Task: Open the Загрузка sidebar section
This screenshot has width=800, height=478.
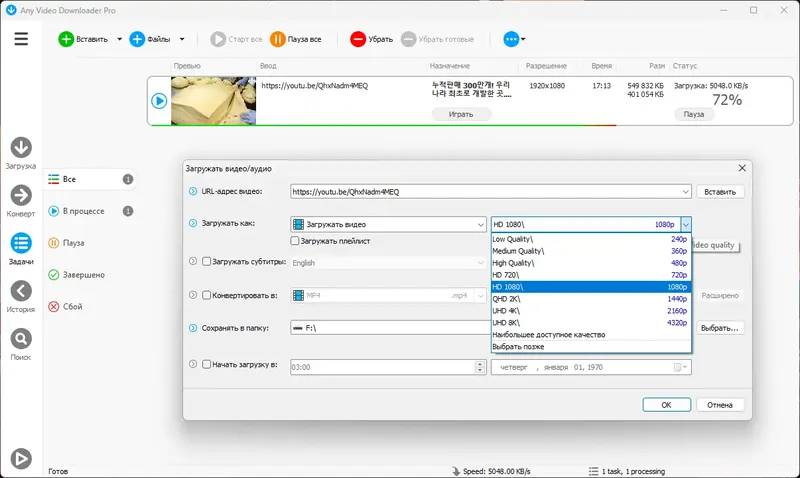Action: [21, 153]
